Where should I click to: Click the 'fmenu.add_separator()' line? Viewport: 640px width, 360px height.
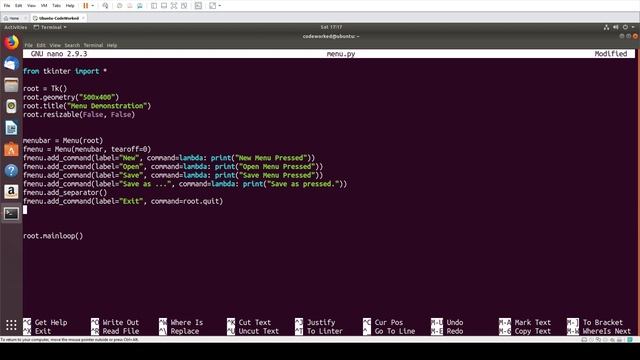coord(65,193)
